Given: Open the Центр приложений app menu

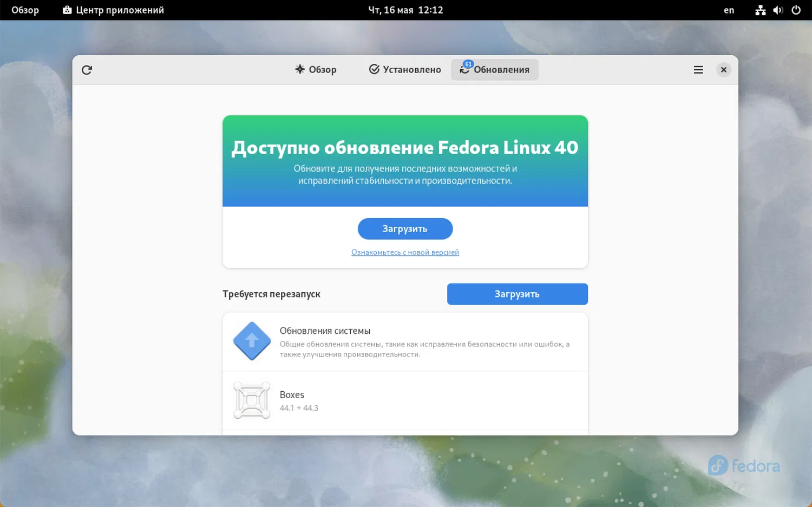Looking at the screenshot, I should click(113, 10).
